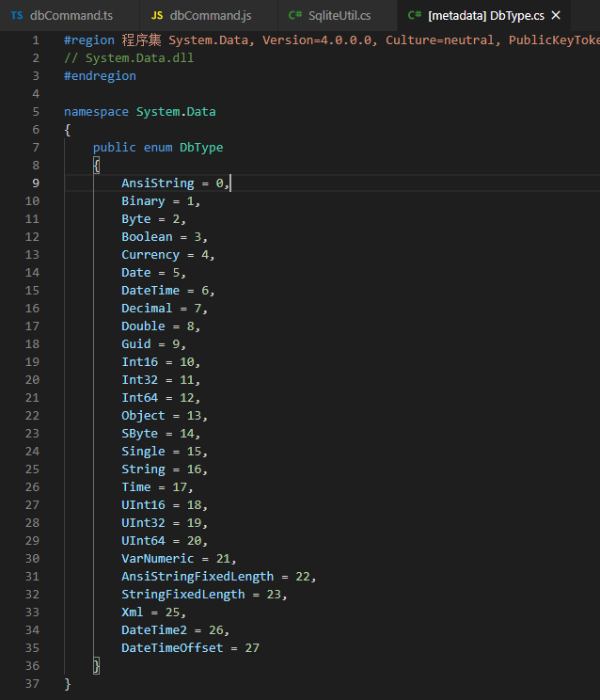600x700 pixels.
Task: Click line number 37 in the gutter
Action: click(32, 683)
